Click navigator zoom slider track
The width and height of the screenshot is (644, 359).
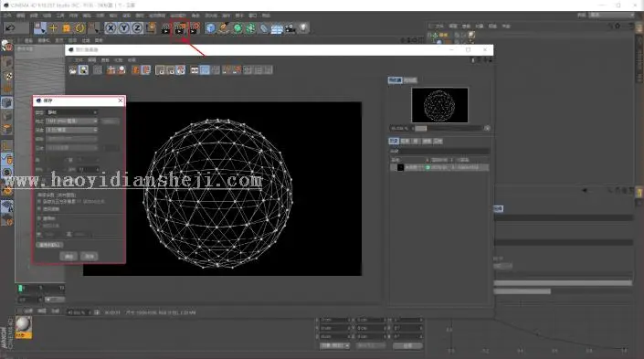click(449, 128)
